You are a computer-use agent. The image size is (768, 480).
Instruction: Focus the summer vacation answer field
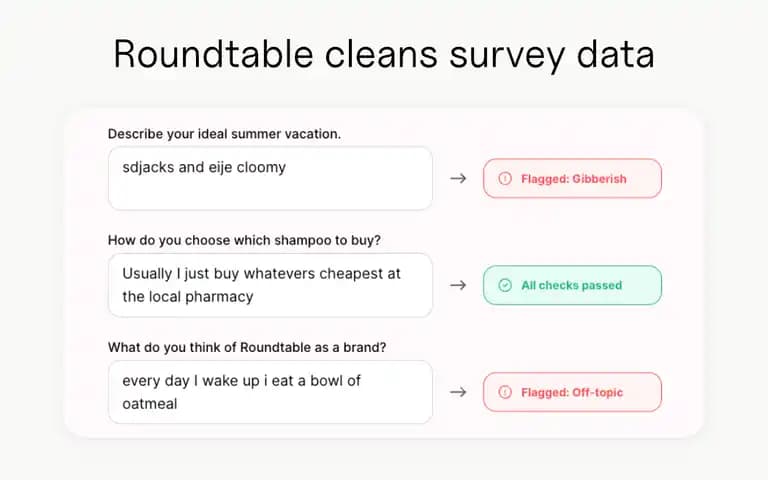pyautogui.click(x=270, y=178)
